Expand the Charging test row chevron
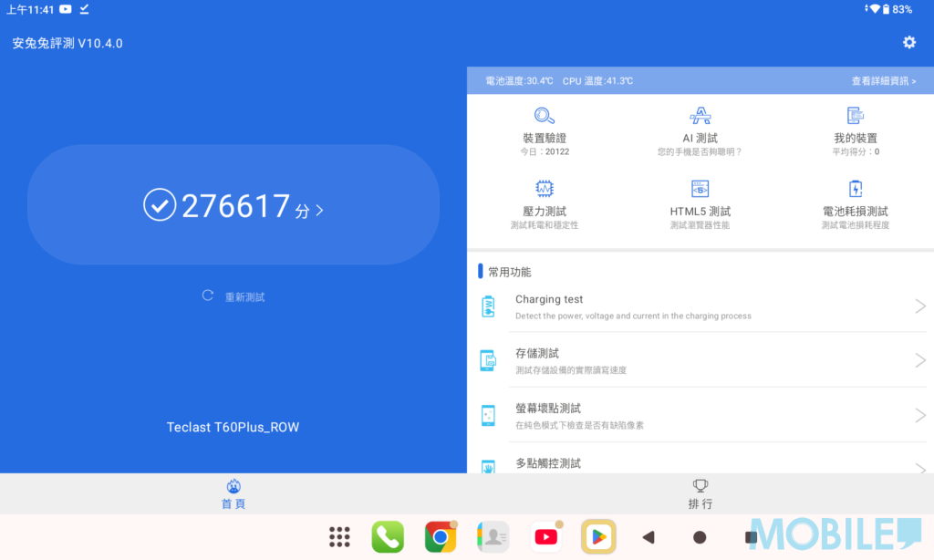934x560 pixels. pyautogui.click(x=919, y=306)
